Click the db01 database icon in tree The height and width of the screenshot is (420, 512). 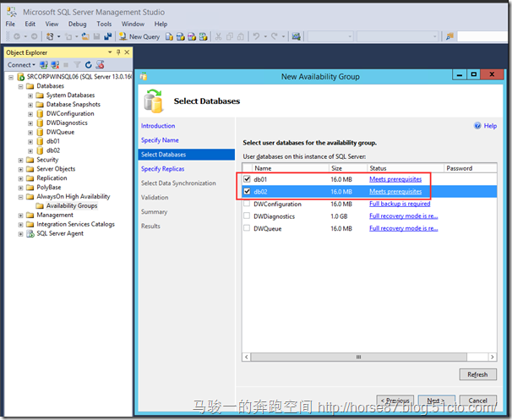pos(40,141)
